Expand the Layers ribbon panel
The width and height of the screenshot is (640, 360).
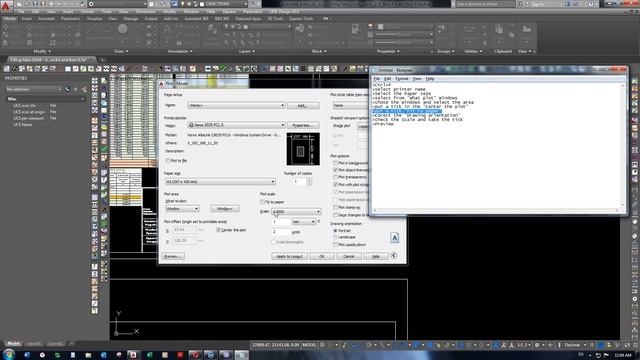[247, 51]
